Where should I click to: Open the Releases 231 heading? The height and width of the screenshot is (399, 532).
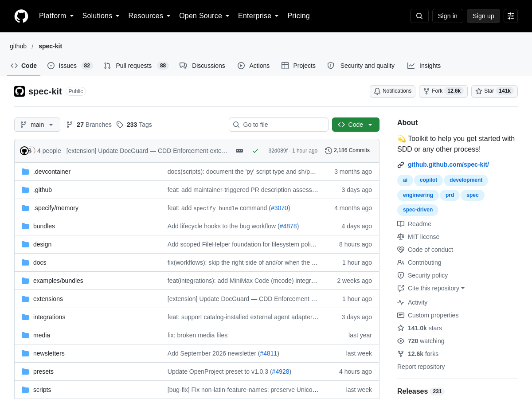coord(420,391)
